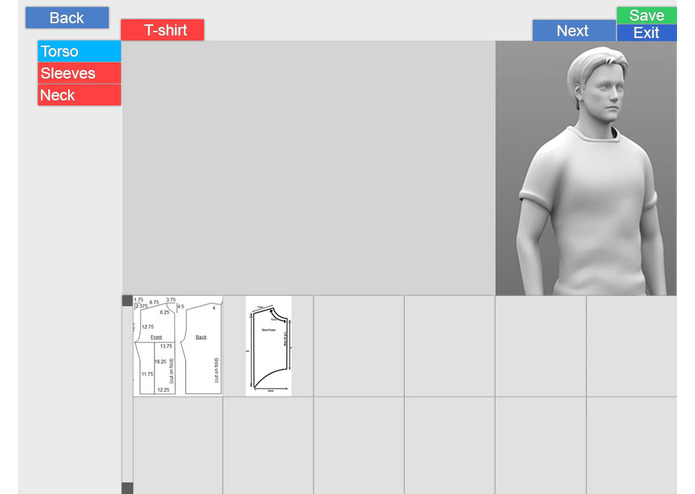This screenshot has width=695, height=494.
Task: Open the T-shirt tab
Action: click(162, 30)
